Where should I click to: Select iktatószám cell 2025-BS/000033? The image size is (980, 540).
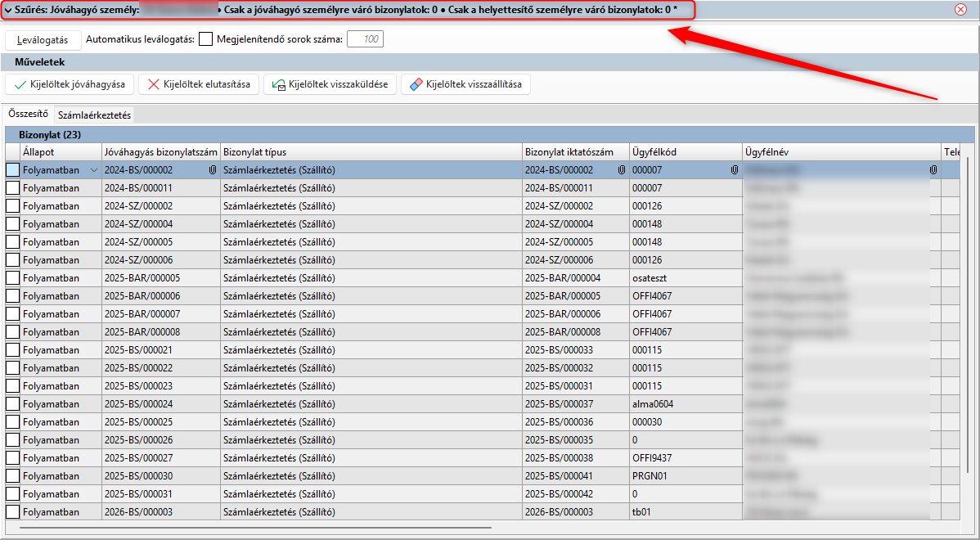(x=576, y=349)
